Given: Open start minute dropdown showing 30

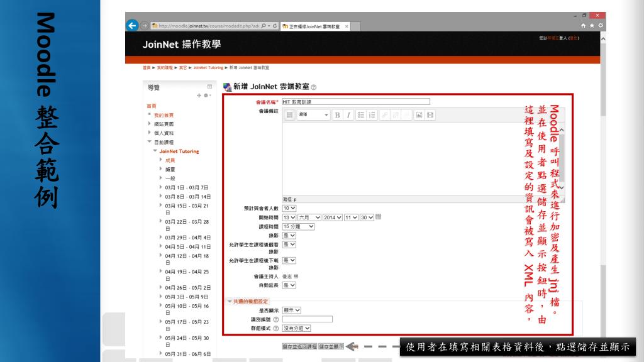Looking at the screenshot, I should click(367, 217).
